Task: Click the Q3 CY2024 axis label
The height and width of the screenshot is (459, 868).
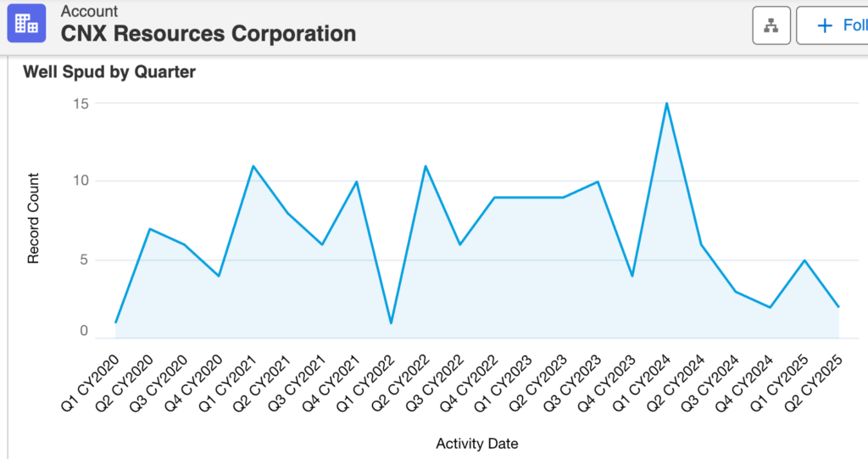Action: 709,383
